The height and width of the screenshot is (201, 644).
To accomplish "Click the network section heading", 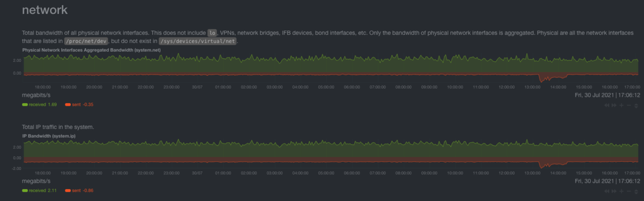I will click(x=45, y=10).
